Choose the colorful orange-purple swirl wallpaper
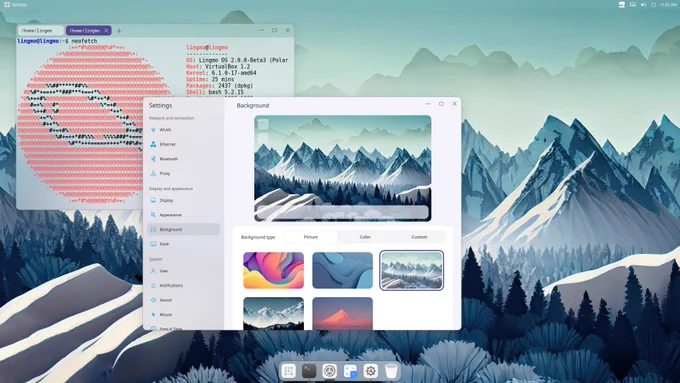 (273, 270)
